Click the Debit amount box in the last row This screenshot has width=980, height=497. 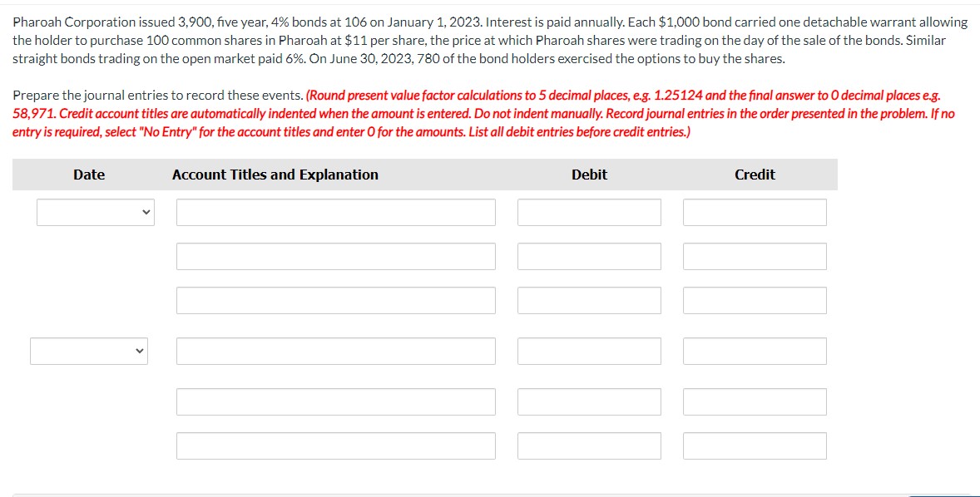[589, 445]
